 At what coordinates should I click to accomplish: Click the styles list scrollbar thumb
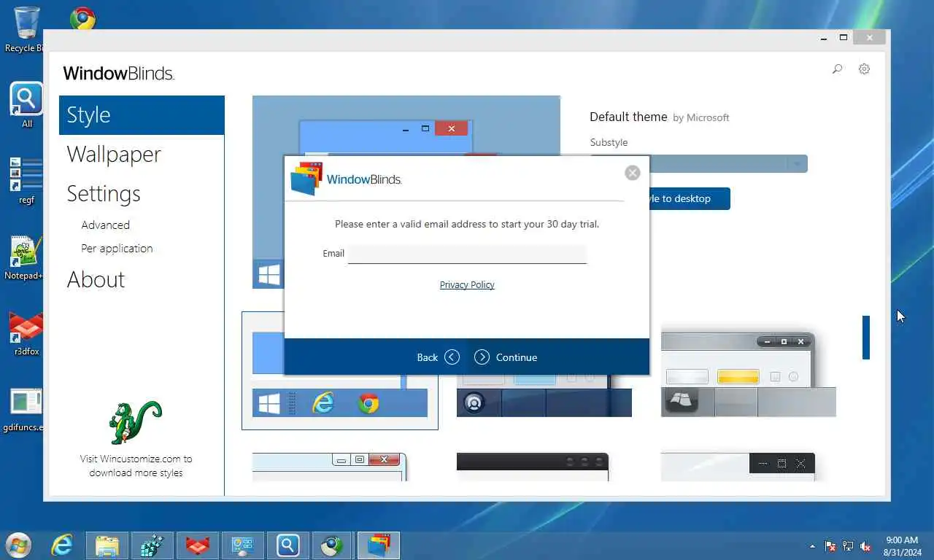tap(866, 338)
